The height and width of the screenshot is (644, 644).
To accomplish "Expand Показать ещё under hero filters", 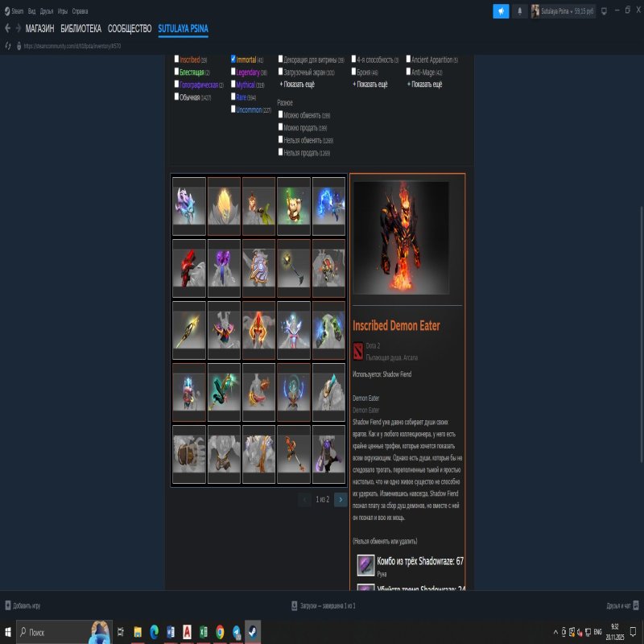I will click(x=424, y=84).
